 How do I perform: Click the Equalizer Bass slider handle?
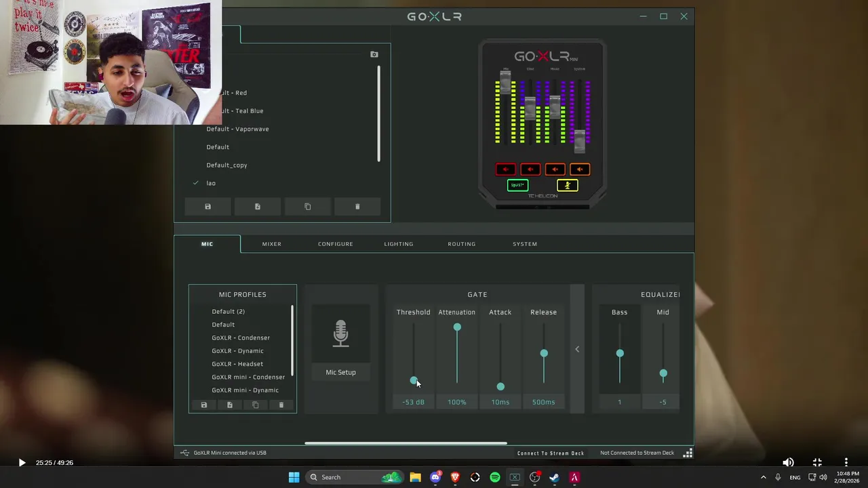pos(620,353)
